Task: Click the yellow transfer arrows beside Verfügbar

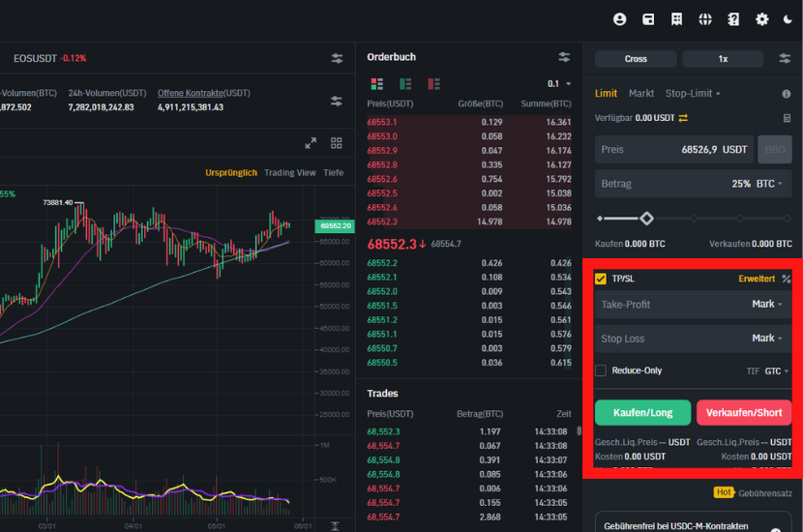Action: click(683, 118)
